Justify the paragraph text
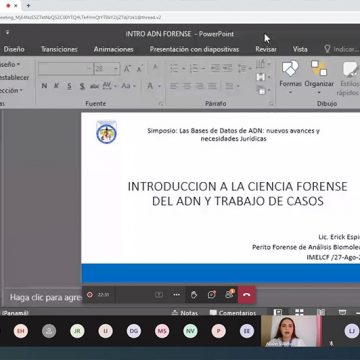Viewport: 360px width, 360px height. 212,86
